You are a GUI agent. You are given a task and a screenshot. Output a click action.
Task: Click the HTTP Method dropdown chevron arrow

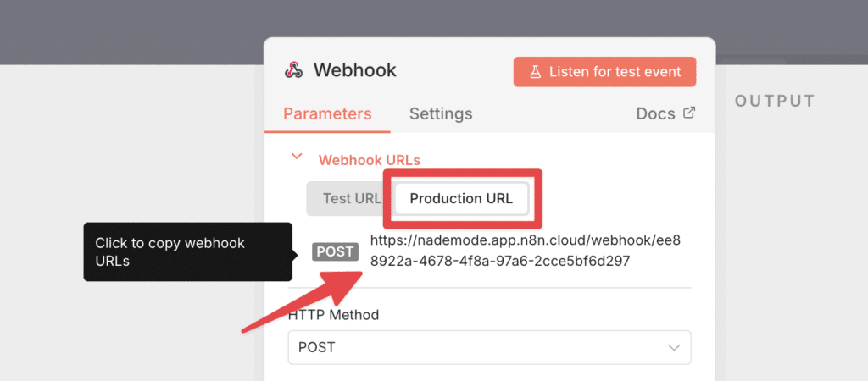(674, 347)
